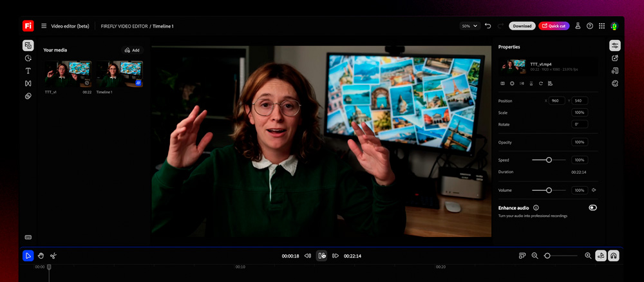Click the video preview canvas
This screenshot has height=282, width=644.
[x=321, y=141]
